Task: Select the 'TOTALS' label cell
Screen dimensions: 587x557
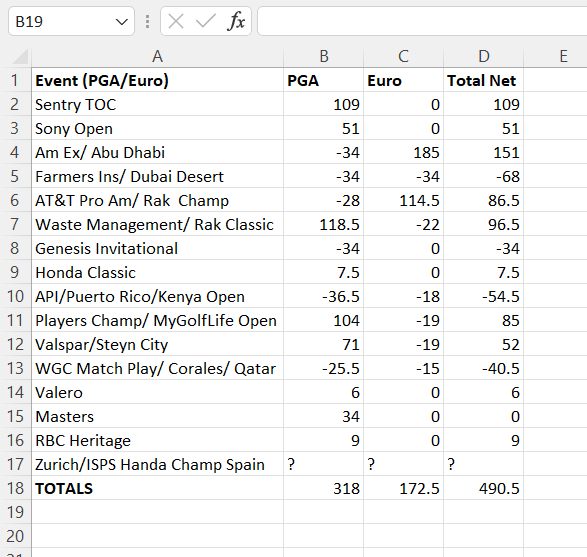Action: 158,488
